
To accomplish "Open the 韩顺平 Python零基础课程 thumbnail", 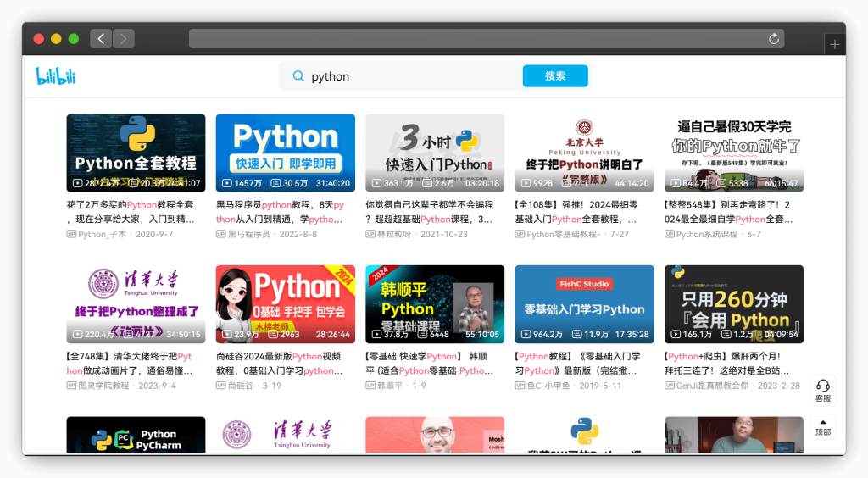I will [435, 303].
